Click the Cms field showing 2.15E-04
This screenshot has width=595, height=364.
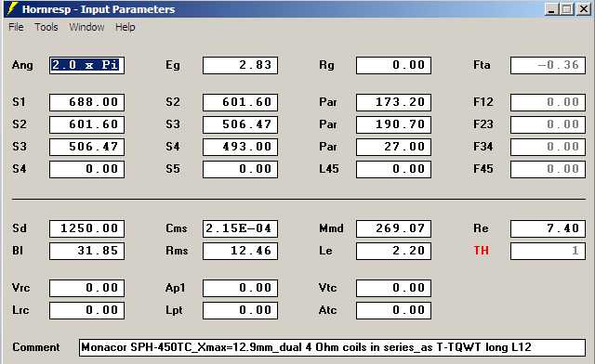(x=240, y=228)
